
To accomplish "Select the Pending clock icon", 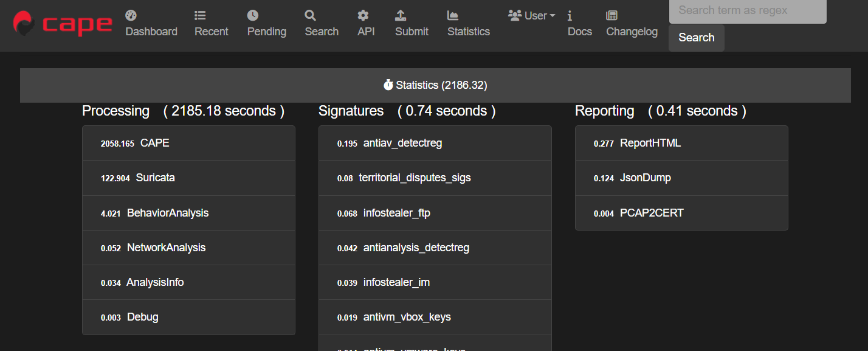I will pos(253,15).
